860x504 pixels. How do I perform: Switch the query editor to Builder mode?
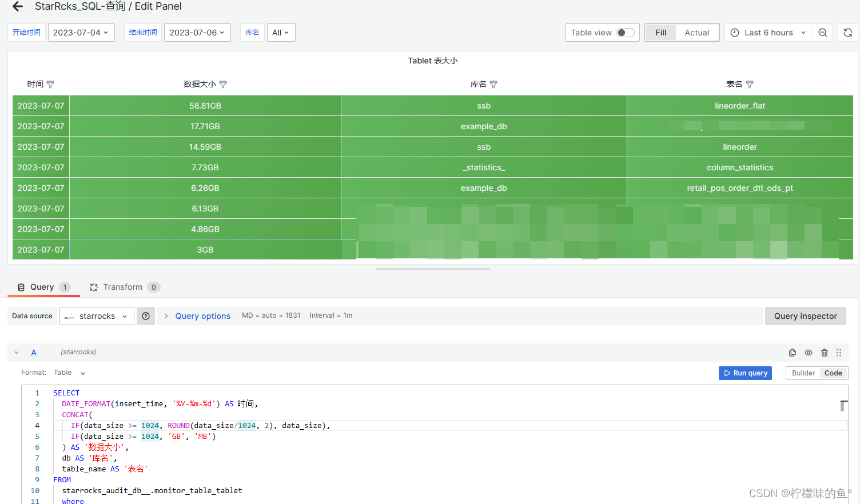point(803,373)
